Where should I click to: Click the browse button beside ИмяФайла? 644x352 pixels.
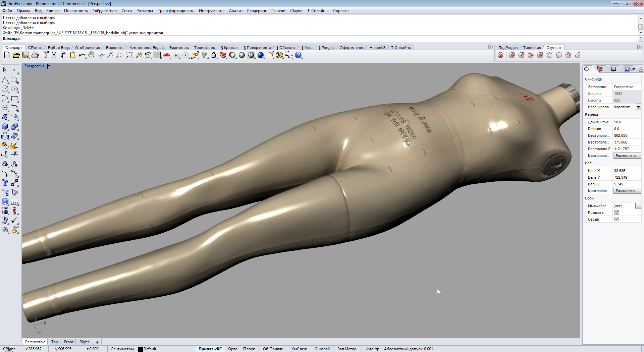(638, 206)
